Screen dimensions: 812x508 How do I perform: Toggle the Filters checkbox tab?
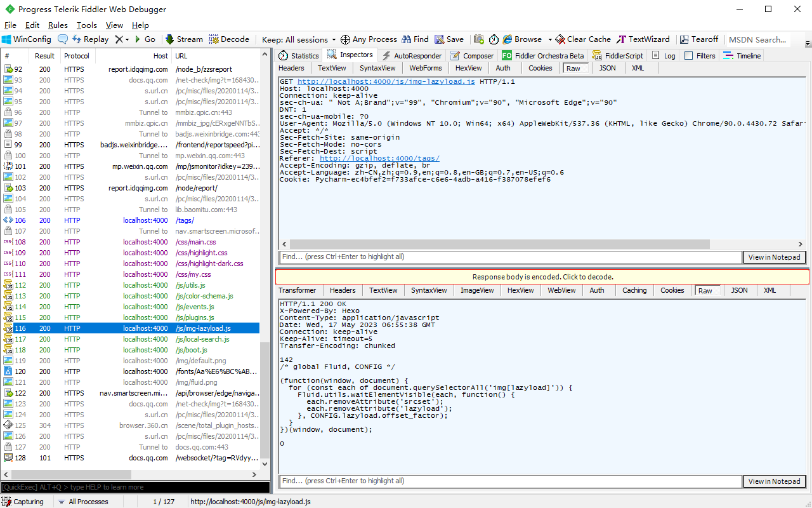[700, 56]
